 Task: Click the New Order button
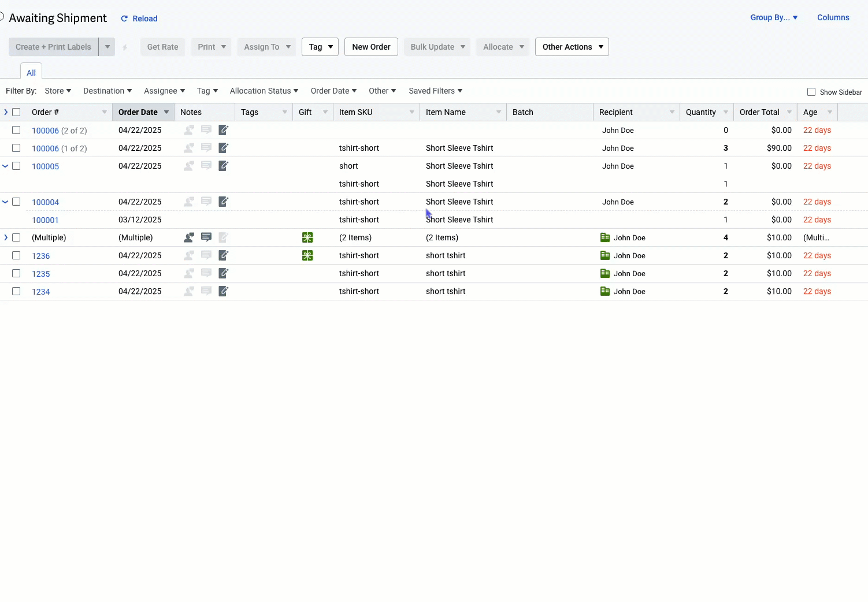(x=371, y=47)
